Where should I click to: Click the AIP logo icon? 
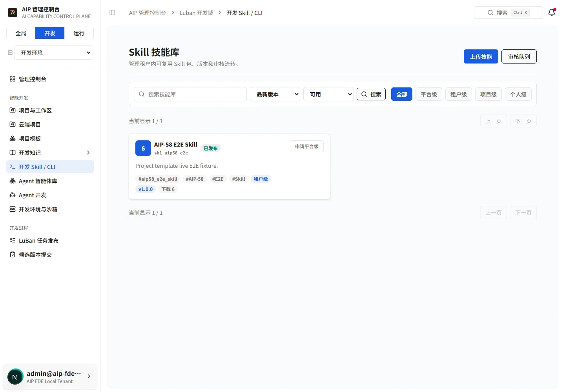pos(13,13)
